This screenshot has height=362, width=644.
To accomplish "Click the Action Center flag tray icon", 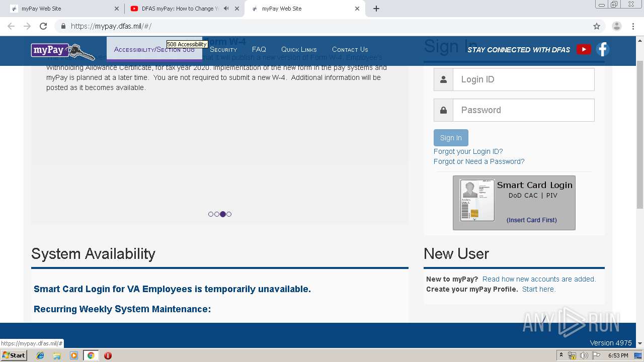I will (x=596, y=355).
